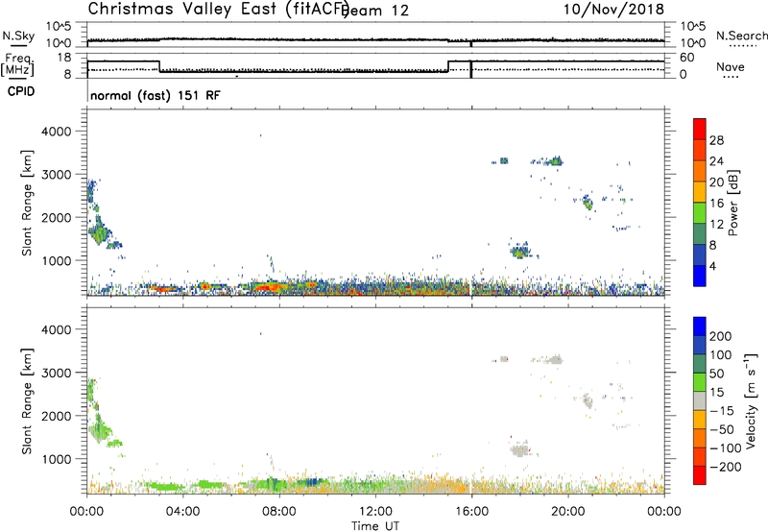Click '60' on the Nave right axis
The image size is (768, 532).
[x=687, y=58]
